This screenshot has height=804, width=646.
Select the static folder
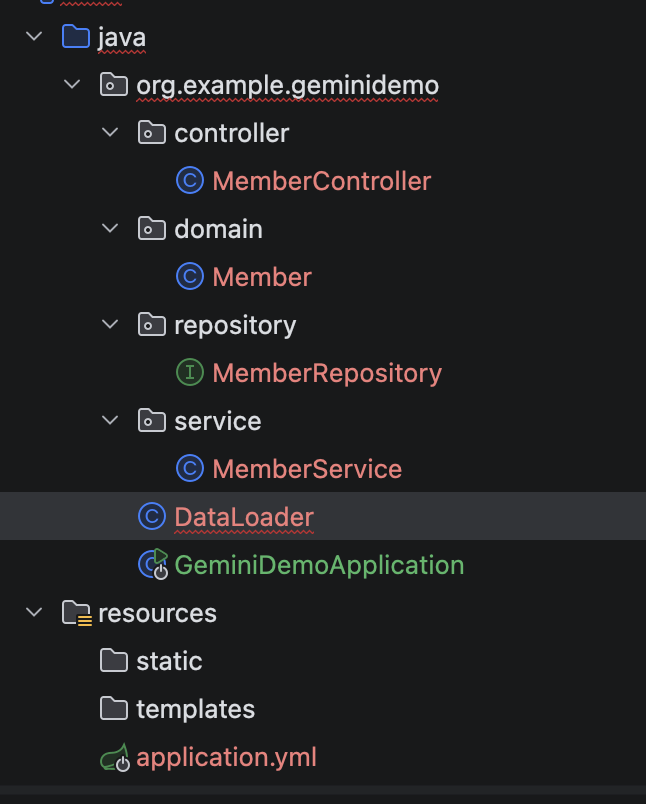pyautogui.click(x=168, y=661)
